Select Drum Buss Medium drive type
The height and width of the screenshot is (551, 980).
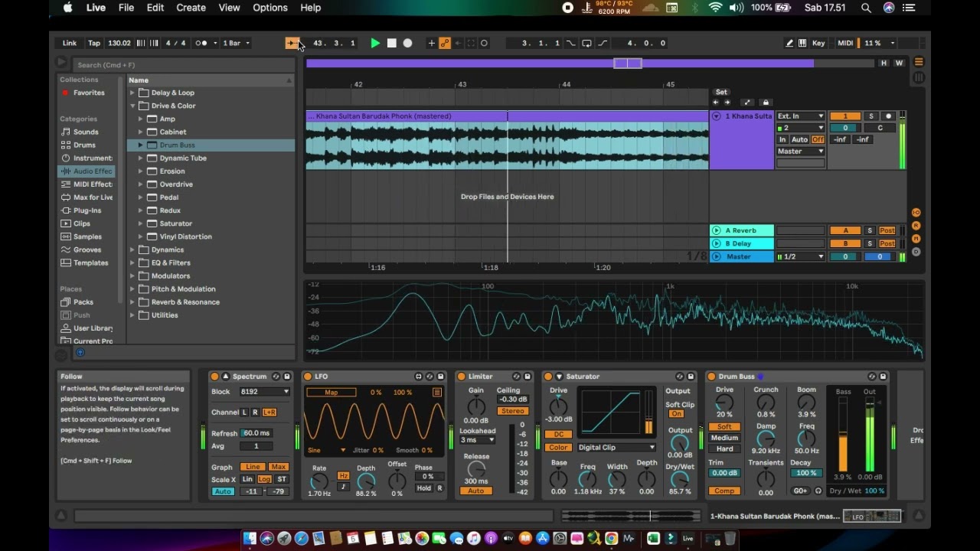tap(724, 438)
